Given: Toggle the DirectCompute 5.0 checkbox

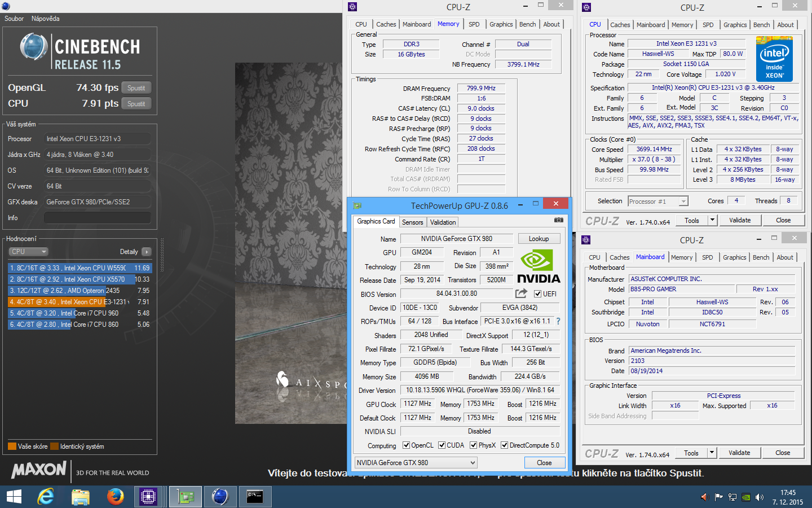Looking at the screenshot, I should (x=505, y=445).
